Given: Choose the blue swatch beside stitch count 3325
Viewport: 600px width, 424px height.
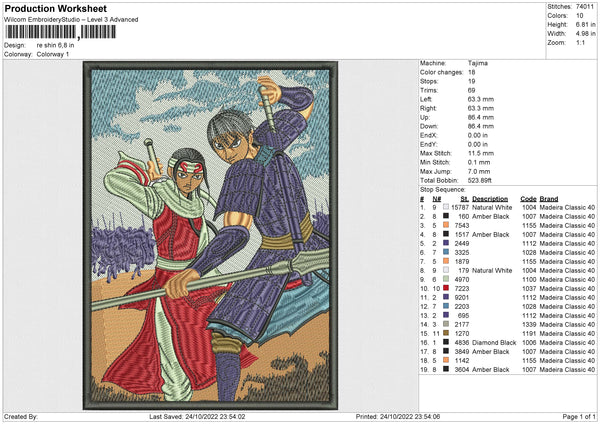Looking at the screenshot, I should point(446,252).
